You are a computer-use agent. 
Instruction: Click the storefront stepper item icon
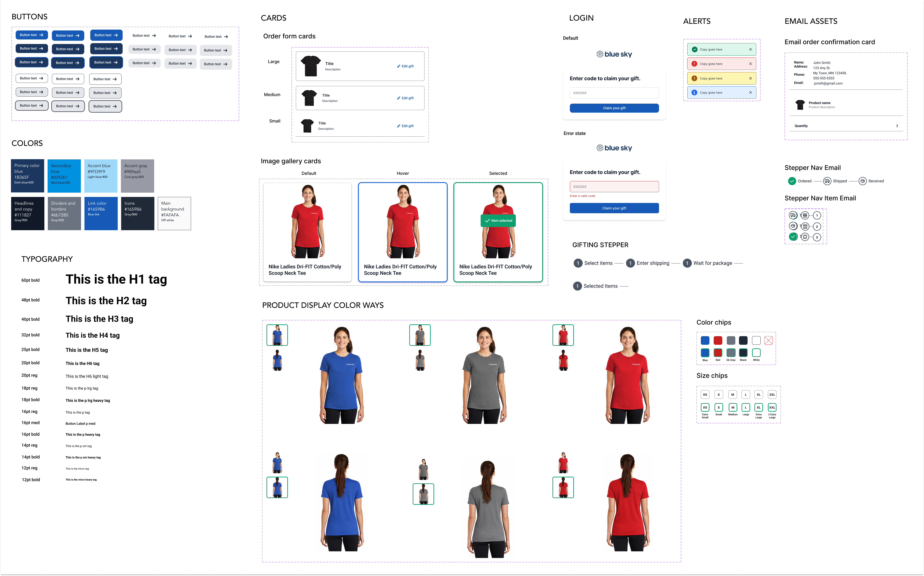pos(805,226)
